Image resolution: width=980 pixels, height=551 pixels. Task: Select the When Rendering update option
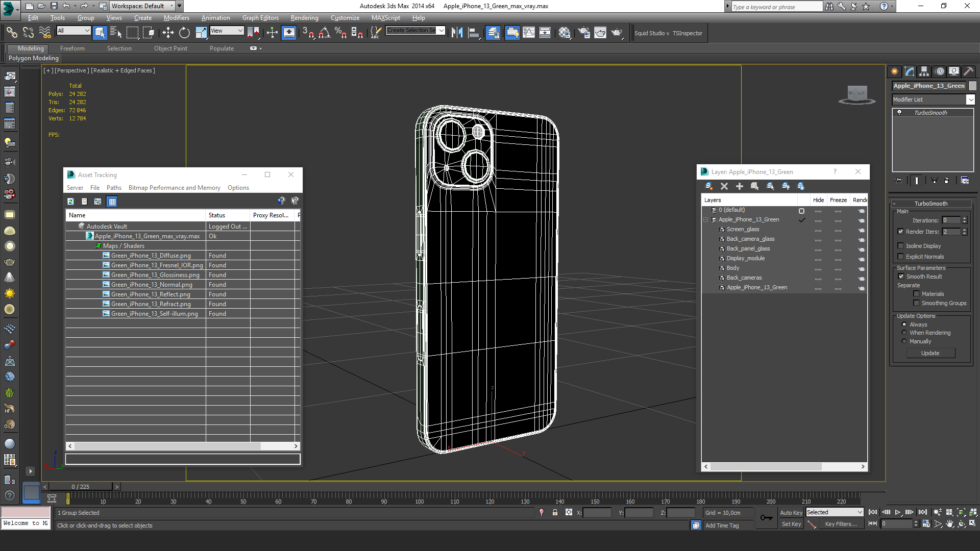click(904, 333)
